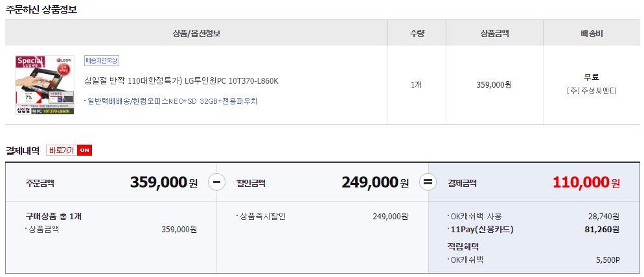This screenshot has width=644, height=277.
Task: Click the minus icon between order and discount
Action: point(217,182)
